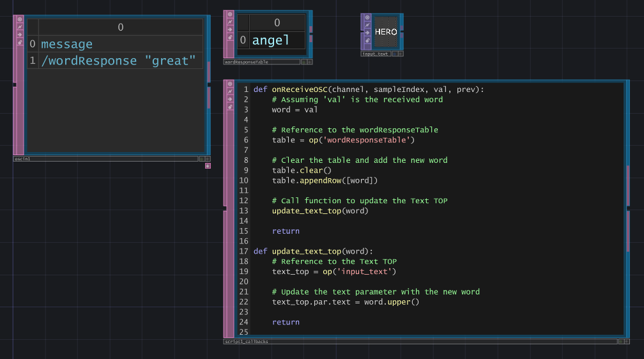Click Clone Immune flag on oscin1 node
This screenshot has width=644, height=359.
click(x=19, y=27)
